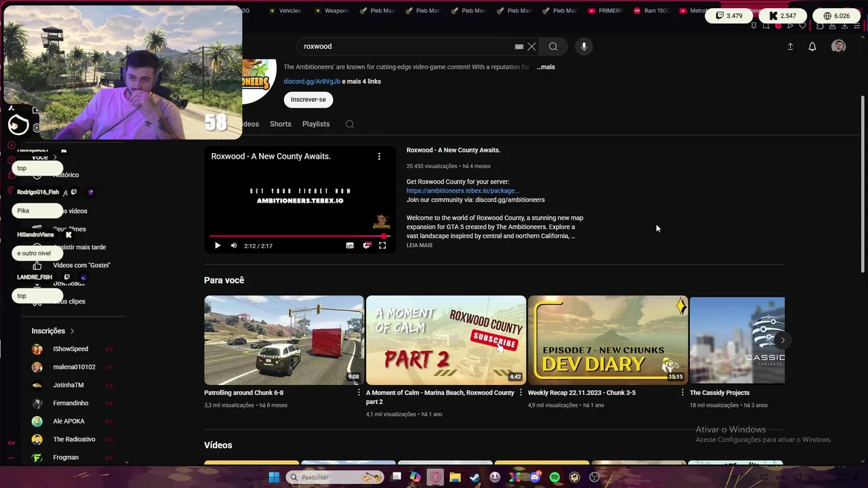Image resolution: width=868 pixels, height=488 pixels.
Task: Open menu for A Moment of Calm video
Action: click(x=521, y=392)
